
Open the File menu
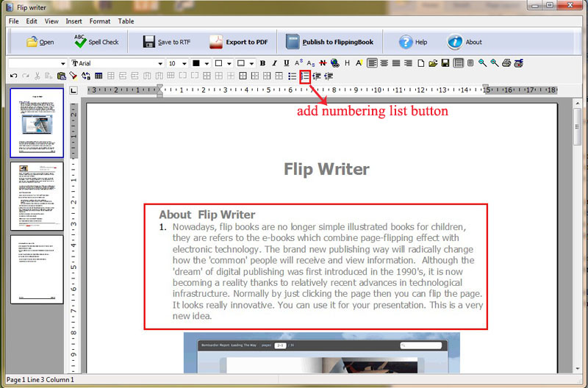click(13, 21)
